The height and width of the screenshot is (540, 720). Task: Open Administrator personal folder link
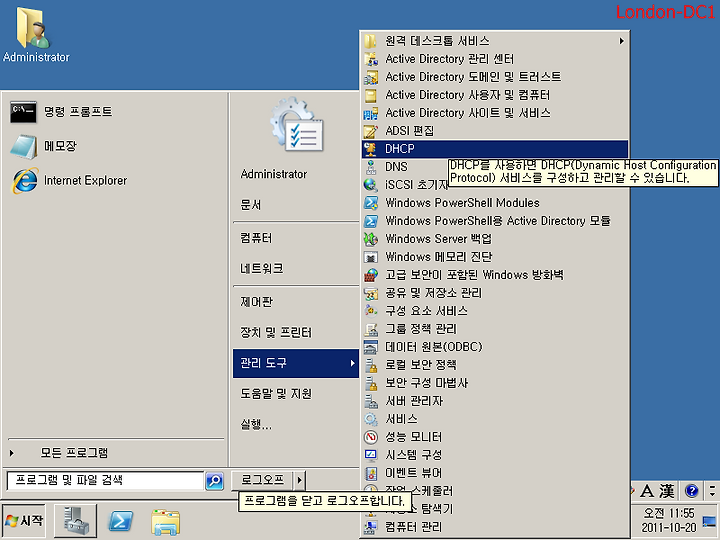pos(274,174)
